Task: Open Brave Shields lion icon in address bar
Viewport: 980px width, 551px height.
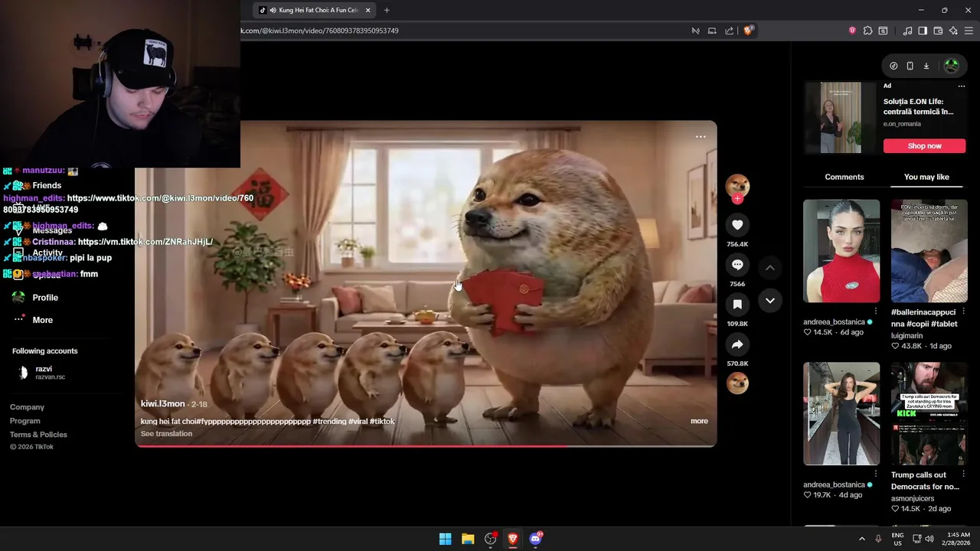Action: pyautogui.click(x=748, y=31)
